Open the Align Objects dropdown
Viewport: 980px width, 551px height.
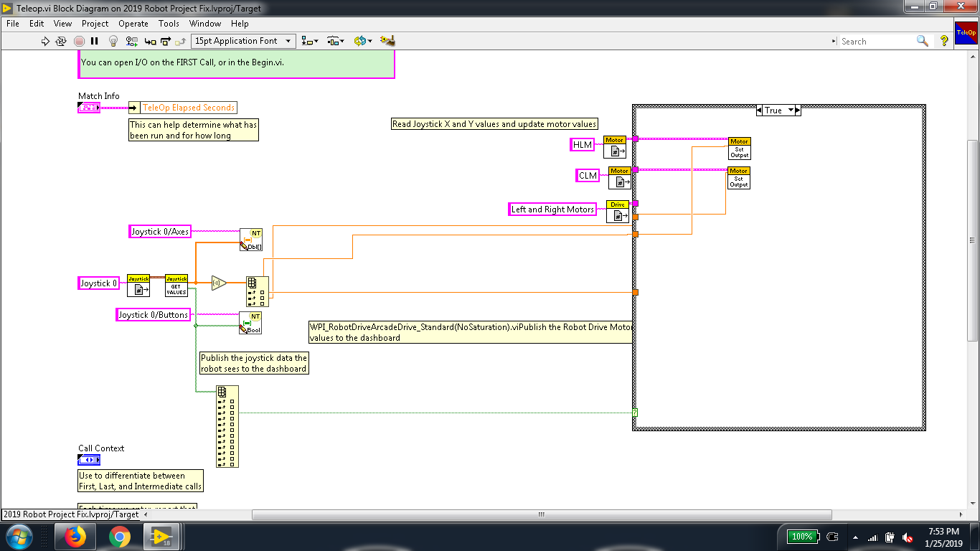pyautogui.click(x=310, y=41)
